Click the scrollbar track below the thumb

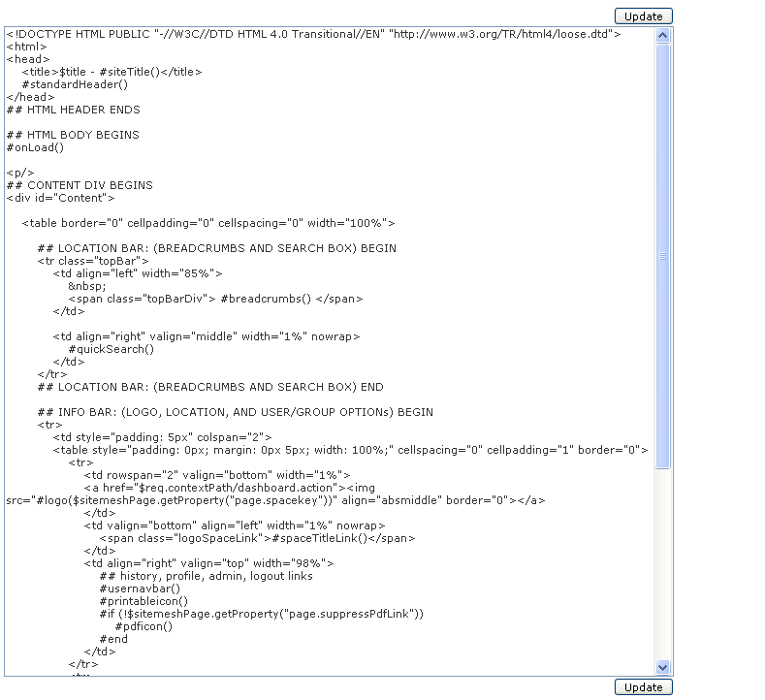click(663, 562)
